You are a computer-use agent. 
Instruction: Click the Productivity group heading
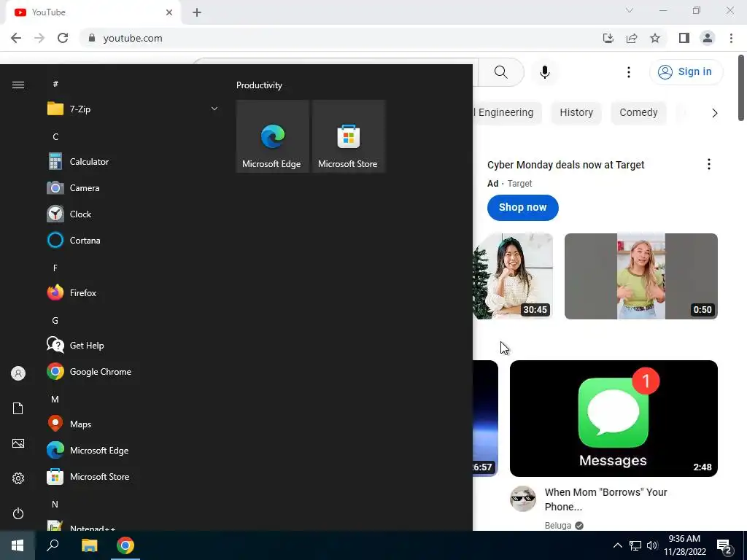point(259,85)
